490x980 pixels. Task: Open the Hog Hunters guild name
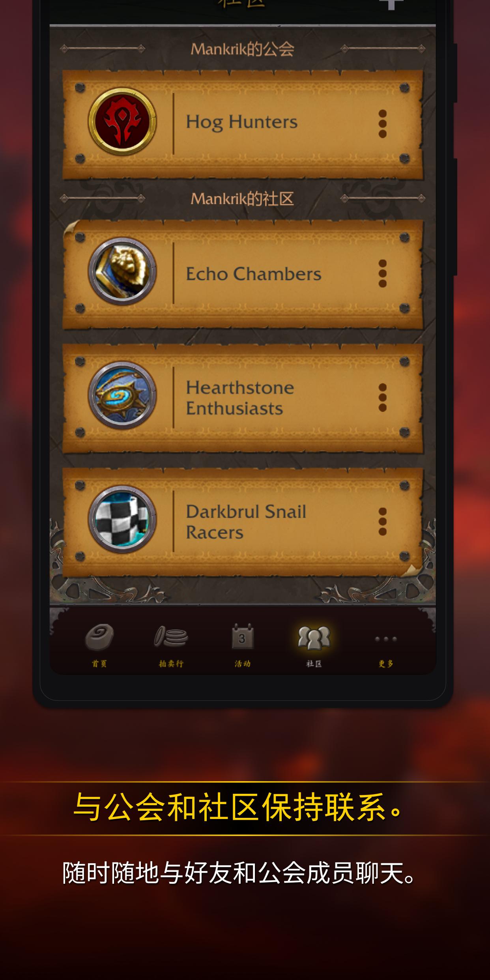click(241, 122)
